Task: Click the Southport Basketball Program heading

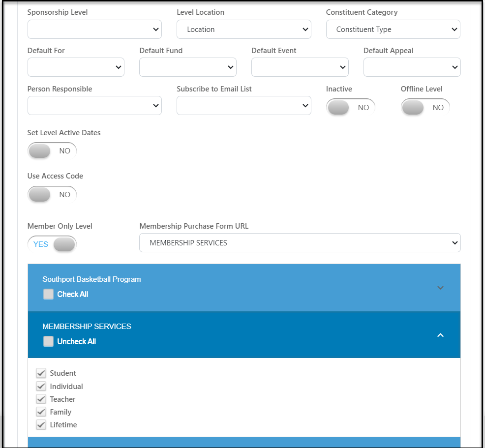Action: pyautogui.click(x=91, y=279)
